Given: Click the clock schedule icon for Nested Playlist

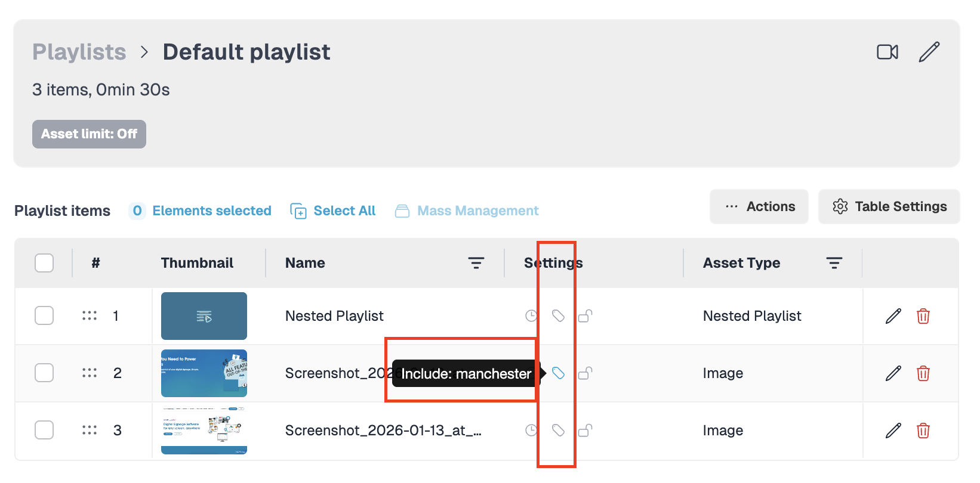Looking at the screenshot, I should click(x=531, y=316).
